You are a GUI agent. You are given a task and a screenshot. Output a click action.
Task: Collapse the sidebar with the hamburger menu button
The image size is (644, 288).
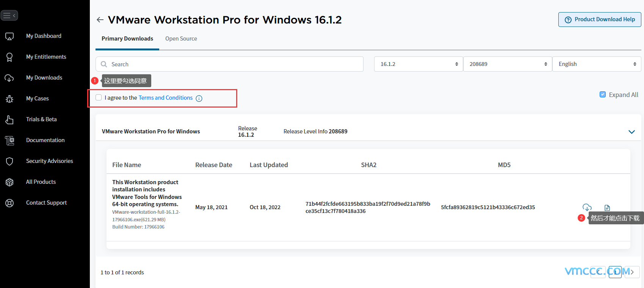(x=9, y=15)
